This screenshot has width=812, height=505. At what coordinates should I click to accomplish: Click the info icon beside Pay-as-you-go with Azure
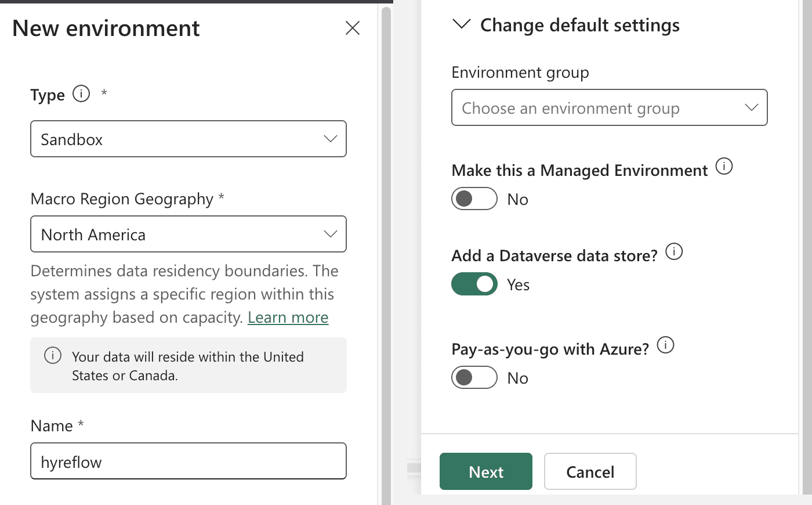[x=665, y=345]
